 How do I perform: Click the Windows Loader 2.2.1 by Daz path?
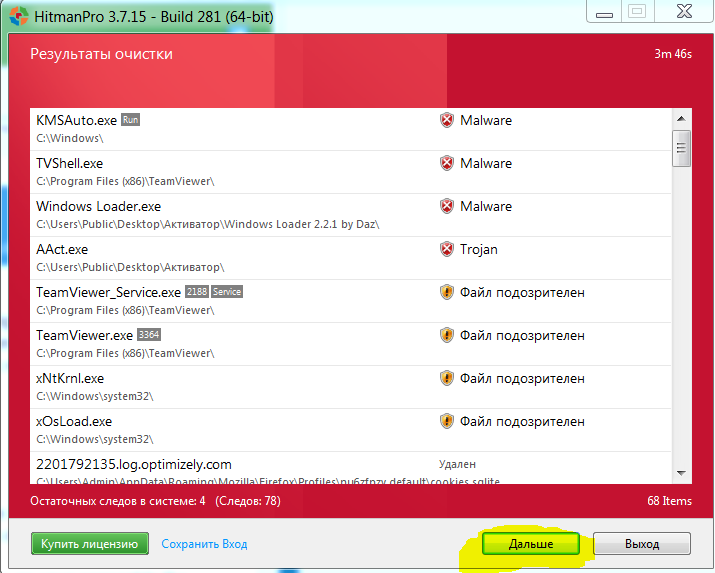(x=208, y=224)
